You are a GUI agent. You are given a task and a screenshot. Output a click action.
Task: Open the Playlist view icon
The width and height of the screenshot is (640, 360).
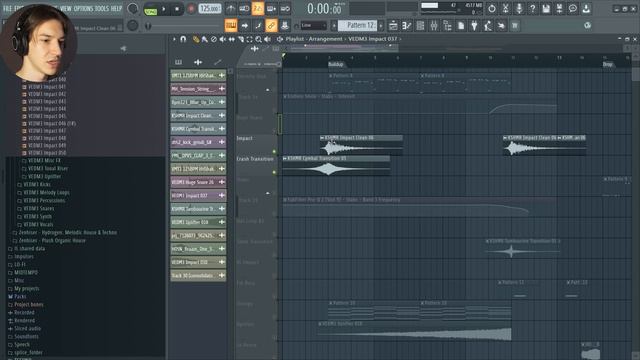point(393,26)
